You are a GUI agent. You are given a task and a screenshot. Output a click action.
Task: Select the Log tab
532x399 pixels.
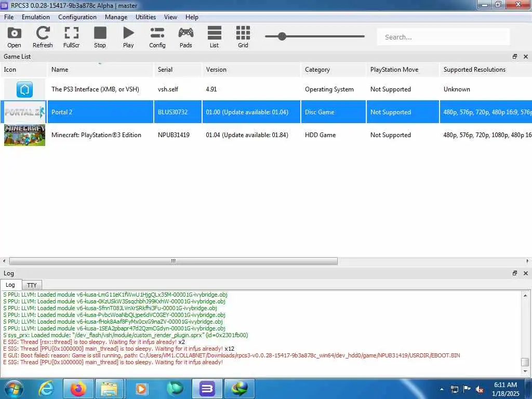coord(10,285)
